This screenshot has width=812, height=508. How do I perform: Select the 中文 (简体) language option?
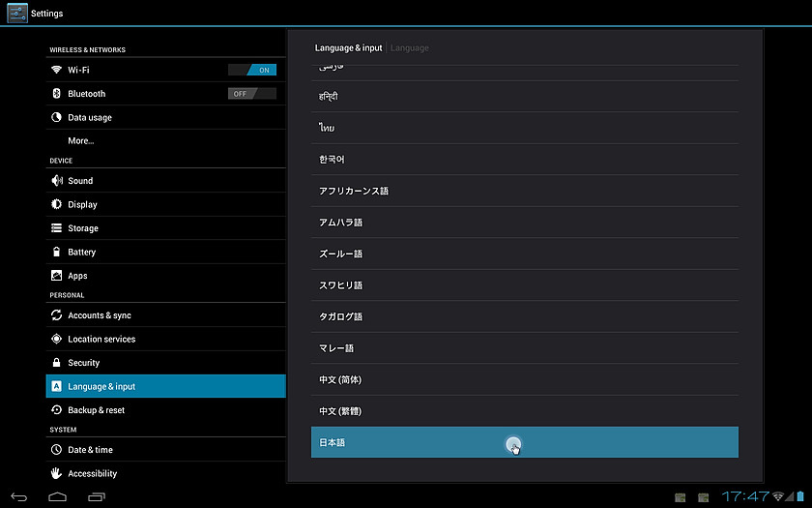[x=525, y=379]
